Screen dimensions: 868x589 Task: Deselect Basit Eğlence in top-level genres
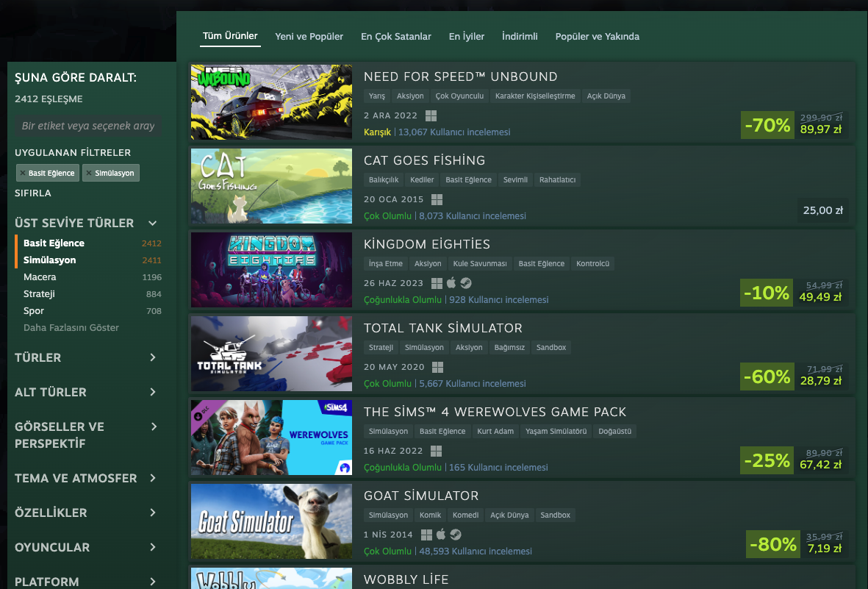coord(54,243)
